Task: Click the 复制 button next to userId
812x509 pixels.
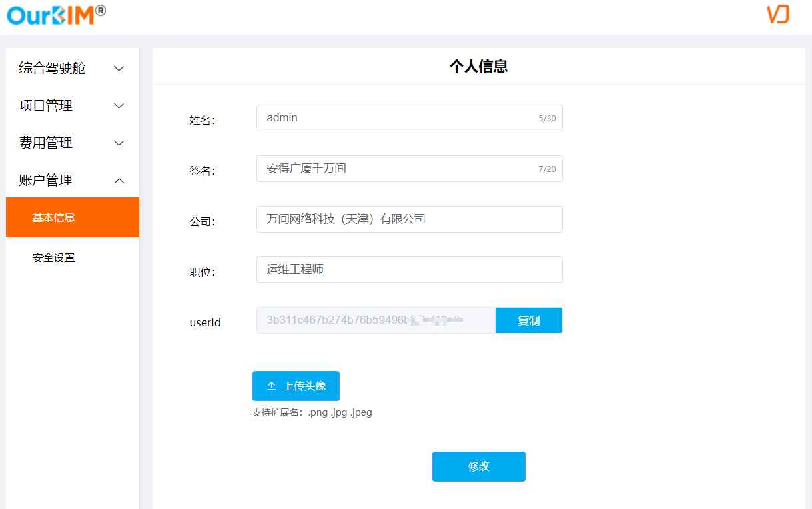Action: (529, 320)
